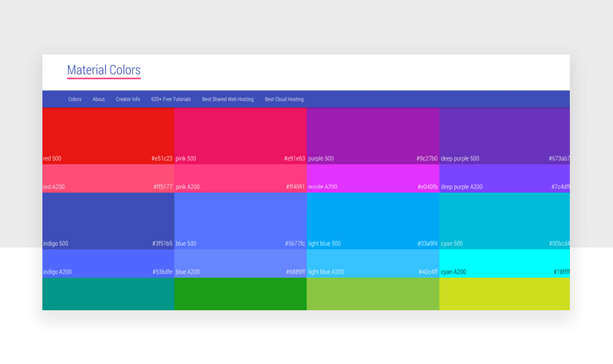Click the hex code #ff5177
The height and width of the screenshot is (364, 613).
point(163,187)
